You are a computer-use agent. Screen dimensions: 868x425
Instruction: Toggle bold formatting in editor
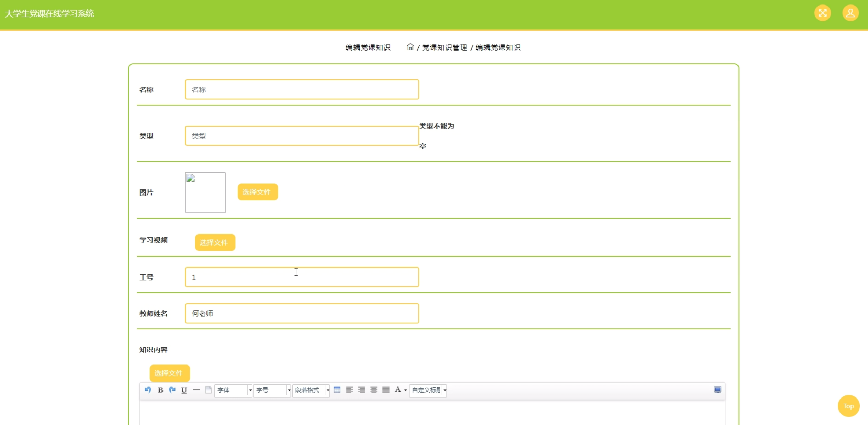pos(160,390)
